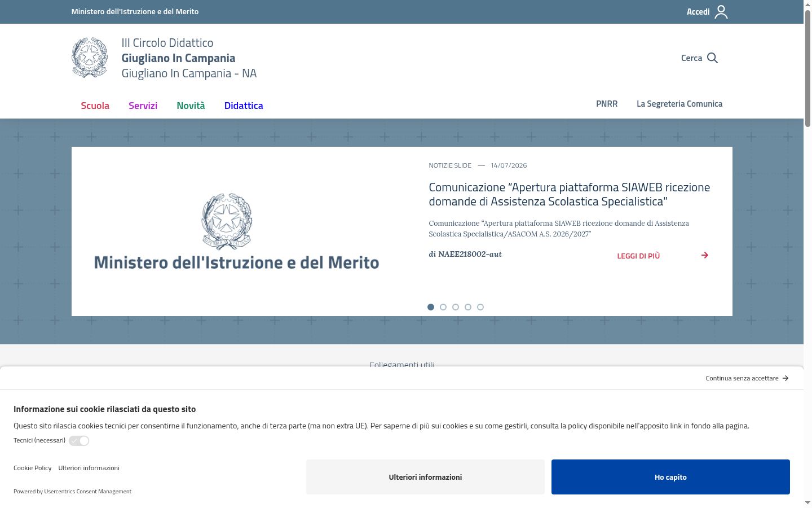Click Powered by Usercentrics Consent Management text
The image size is (812, 508).
click(x=72, y=492)
